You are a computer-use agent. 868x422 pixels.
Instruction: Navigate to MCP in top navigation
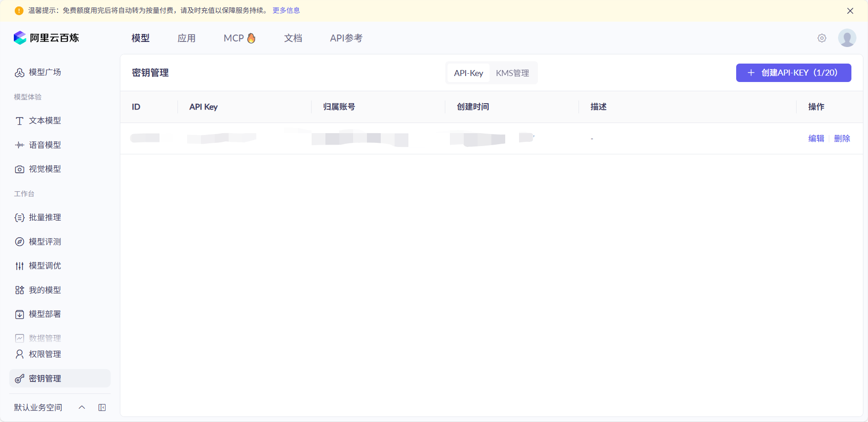[239, 38]
